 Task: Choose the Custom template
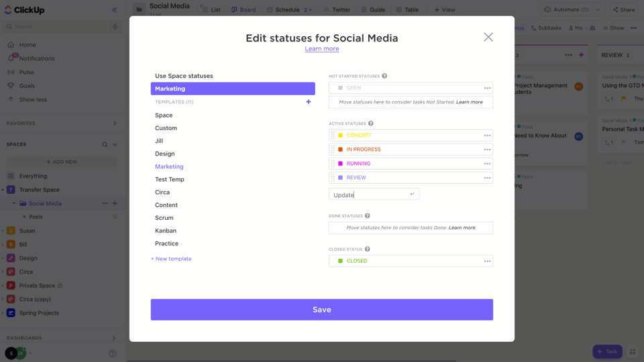(166, 128)
